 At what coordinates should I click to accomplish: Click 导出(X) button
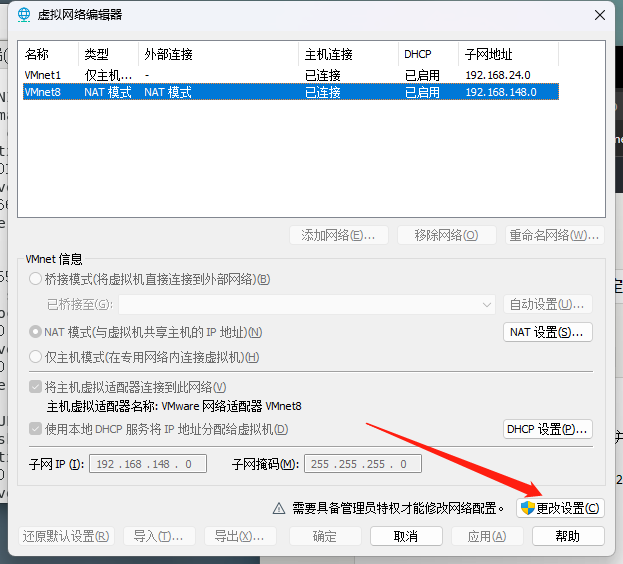(240, 536)
